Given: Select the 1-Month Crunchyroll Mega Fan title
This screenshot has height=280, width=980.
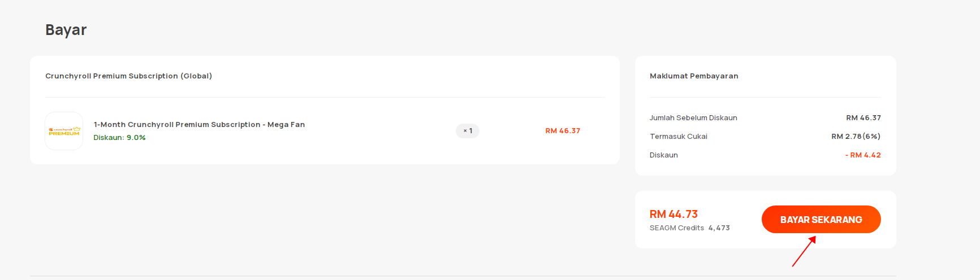Looking at the screenshot, I should point(199,125).
